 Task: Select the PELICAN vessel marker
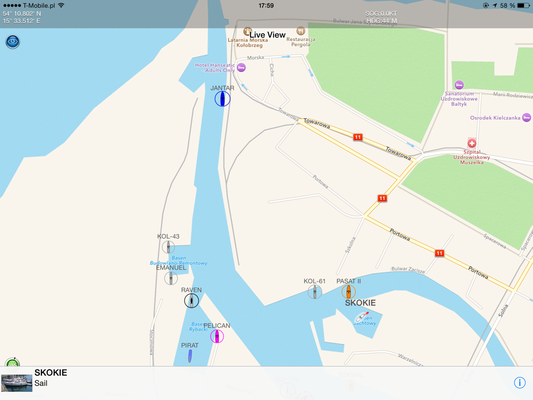(217, 336)
